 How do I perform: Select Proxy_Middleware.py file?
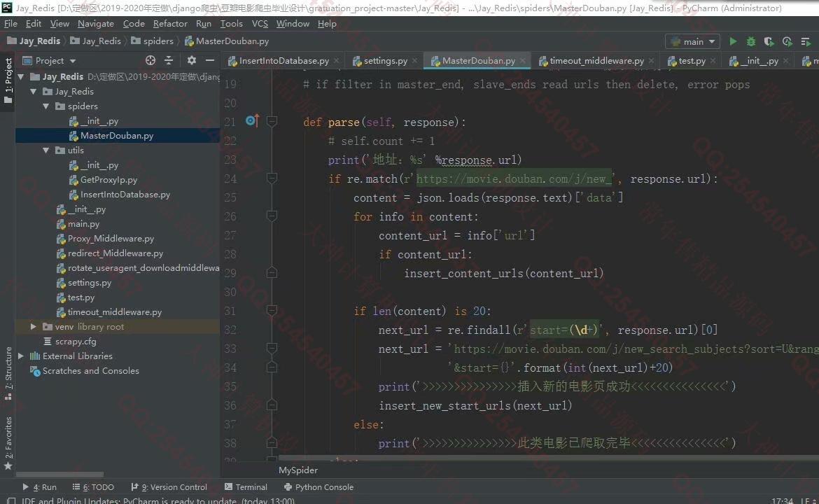111,238
